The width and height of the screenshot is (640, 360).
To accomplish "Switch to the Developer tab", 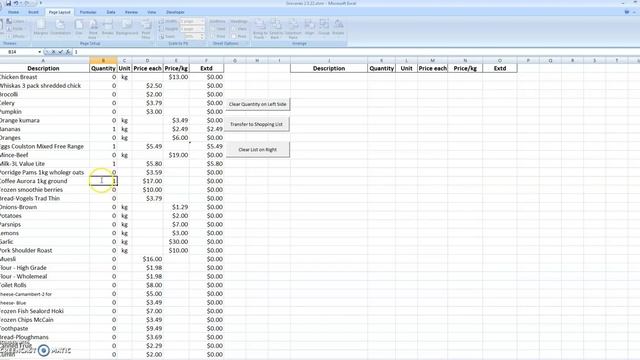I will pyautogui.click(x=175, y=12).
